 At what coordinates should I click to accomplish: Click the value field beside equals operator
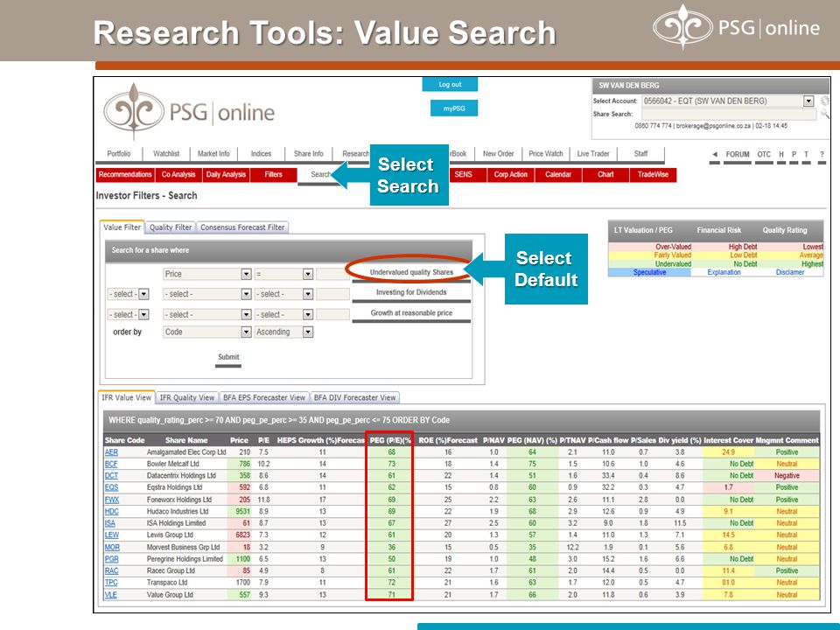(x=332, y=274)
